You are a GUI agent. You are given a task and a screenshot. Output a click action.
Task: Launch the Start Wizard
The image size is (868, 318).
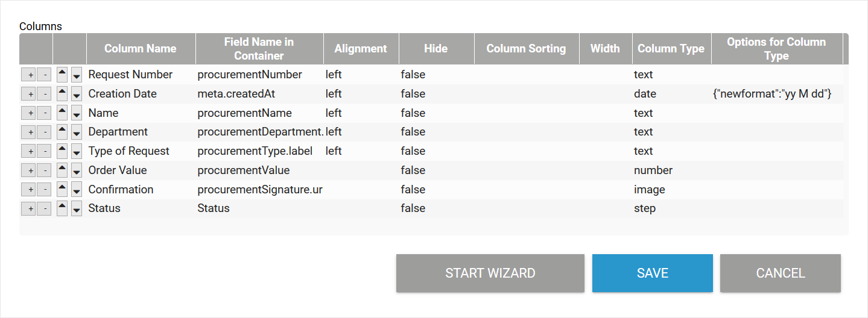(490, 273)
